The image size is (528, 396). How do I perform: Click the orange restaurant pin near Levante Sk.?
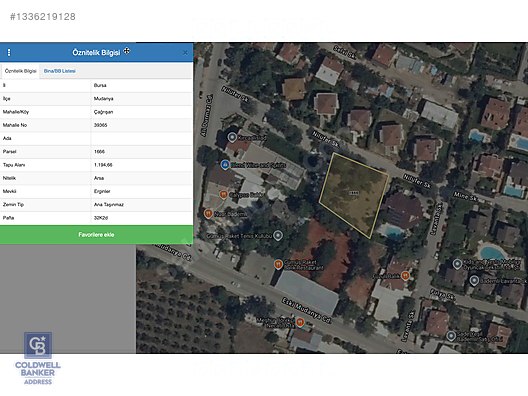405,276
